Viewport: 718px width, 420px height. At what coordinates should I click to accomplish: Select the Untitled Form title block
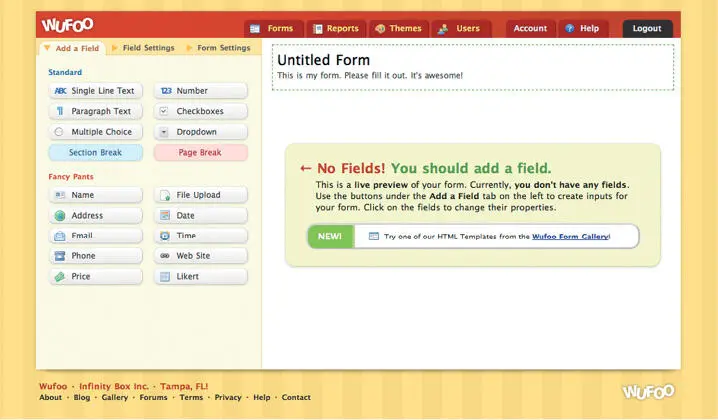point(473,67)
